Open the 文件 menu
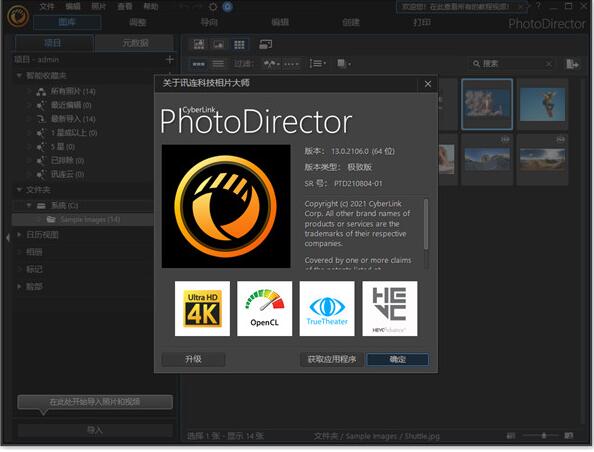594x452 pixels. coord(47,6)
